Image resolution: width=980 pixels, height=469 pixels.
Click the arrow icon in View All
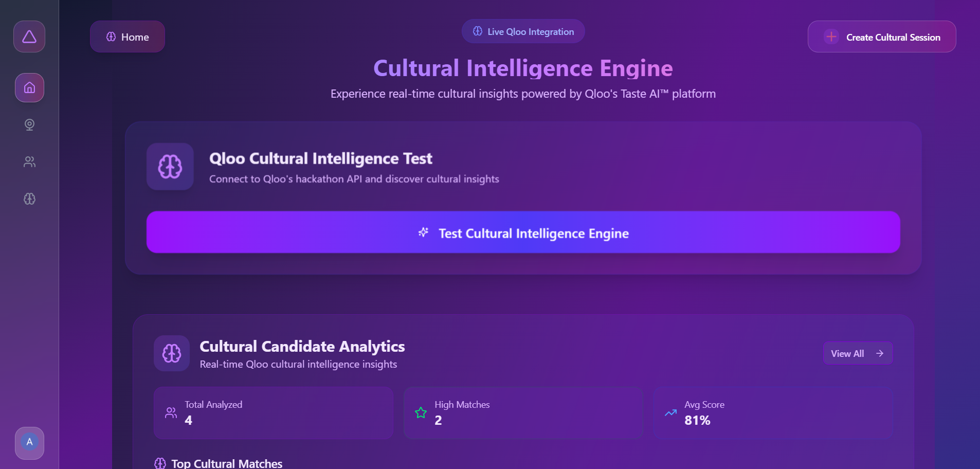tap(880, 353)
